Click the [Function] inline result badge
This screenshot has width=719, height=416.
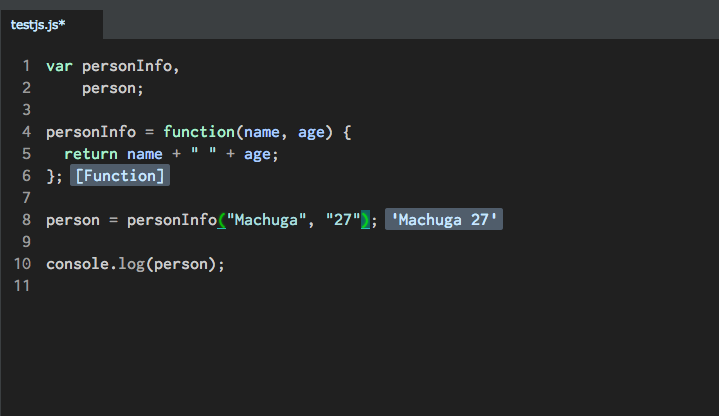[x=120, y=176]
